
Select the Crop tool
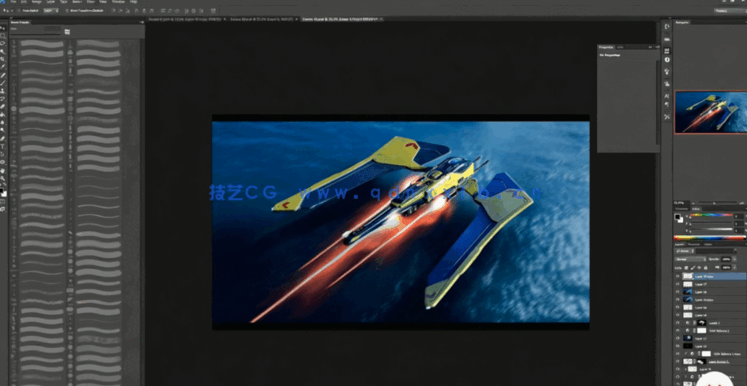click(x=3, y=59)
